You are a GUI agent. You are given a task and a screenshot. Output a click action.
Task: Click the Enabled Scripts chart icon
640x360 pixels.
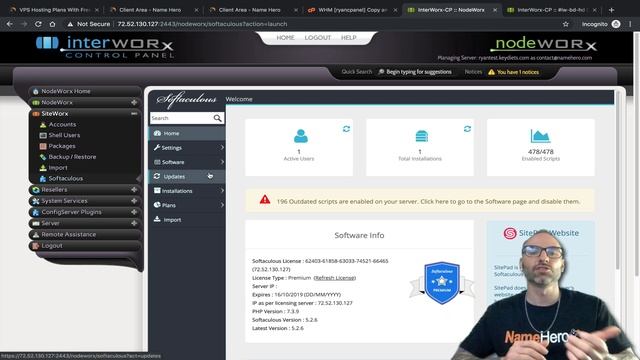[540, 136]
